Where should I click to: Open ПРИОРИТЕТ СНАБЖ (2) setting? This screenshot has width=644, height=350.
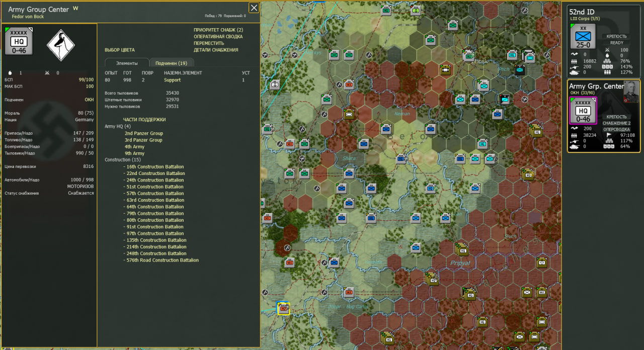218,30
